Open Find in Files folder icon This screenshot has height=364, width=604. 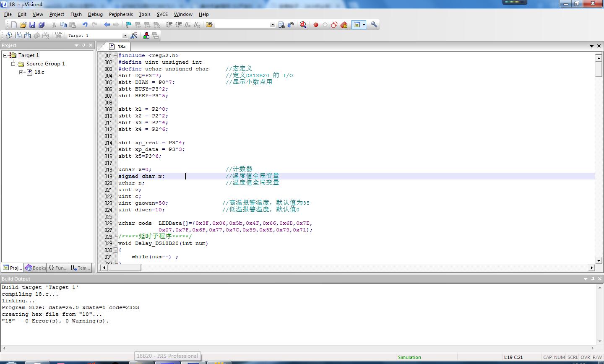209,25
